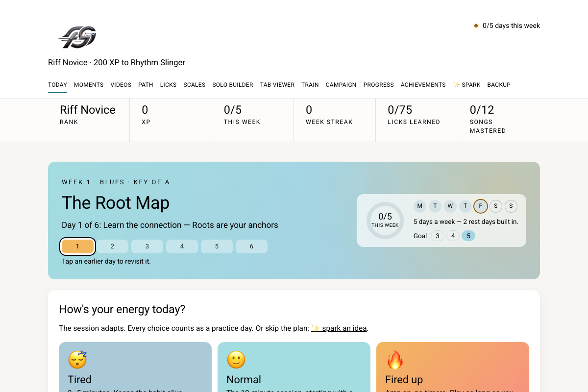Go to the Backup tab
The width and height of the screenshot is (588, 392).
tap(499, 85)
